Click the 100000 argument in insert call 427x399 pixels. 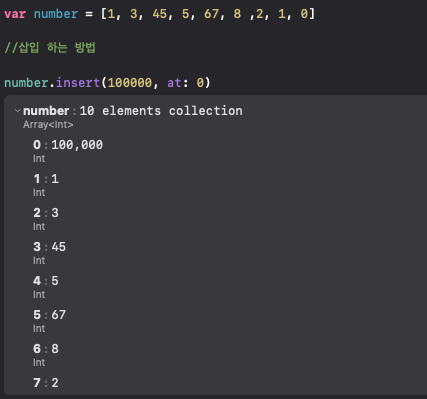[130, 82]
